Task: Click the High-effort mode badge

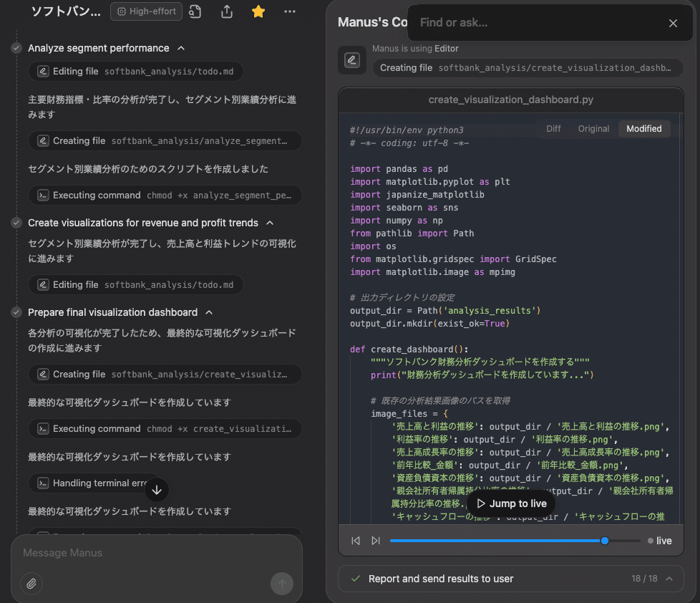Action: click(147, 11)
